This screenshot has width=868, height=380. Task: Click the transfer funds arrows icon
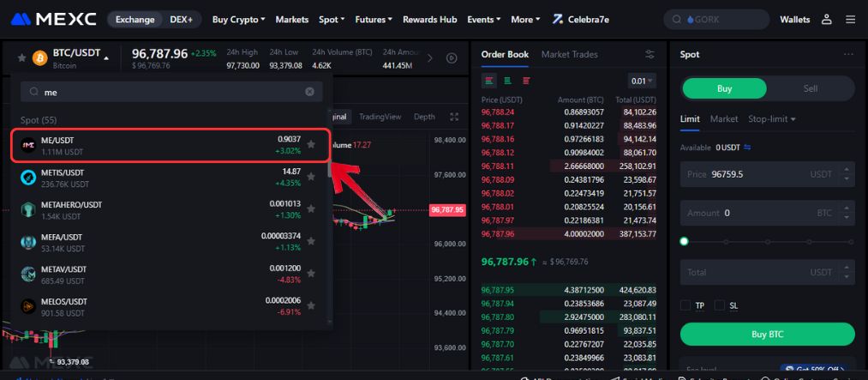point(747,148)
